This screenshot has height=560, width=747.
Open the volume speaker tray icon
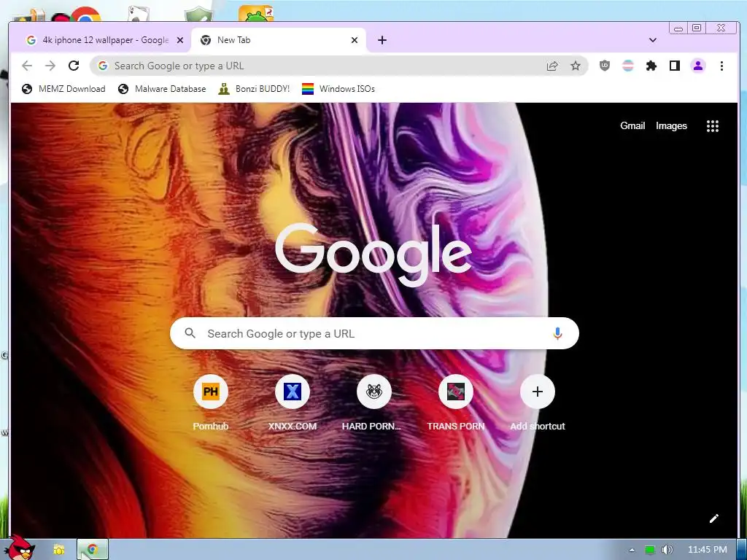tap(667, 550)
